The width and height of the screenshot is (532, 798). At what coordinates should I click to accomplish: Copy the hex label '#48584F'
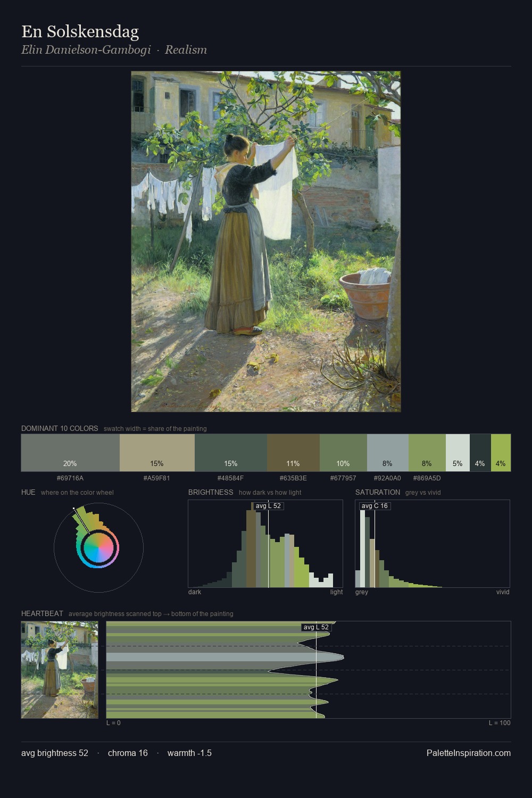(231, 478)
